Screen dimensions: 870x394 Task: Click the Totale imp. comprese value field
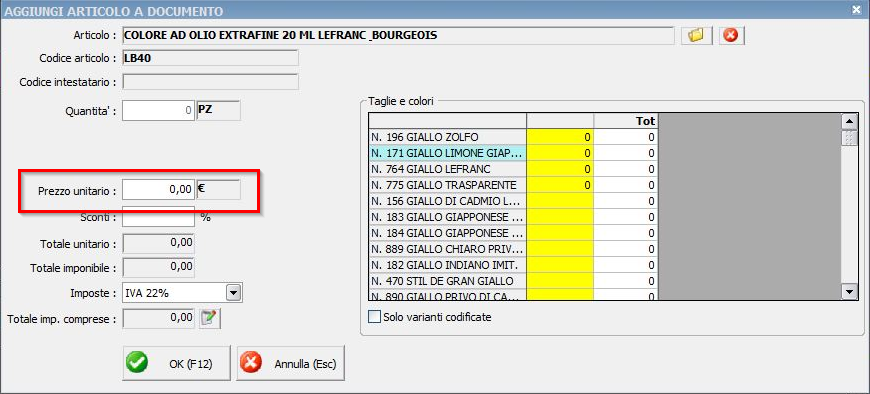tap(159, 318)
